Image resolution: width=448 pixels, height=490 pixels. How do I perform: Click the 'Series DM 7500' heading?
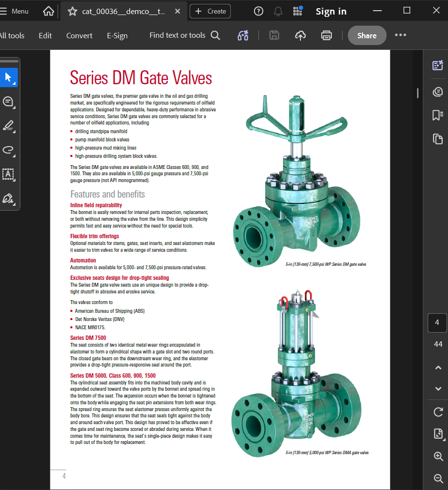click(88, 338)
